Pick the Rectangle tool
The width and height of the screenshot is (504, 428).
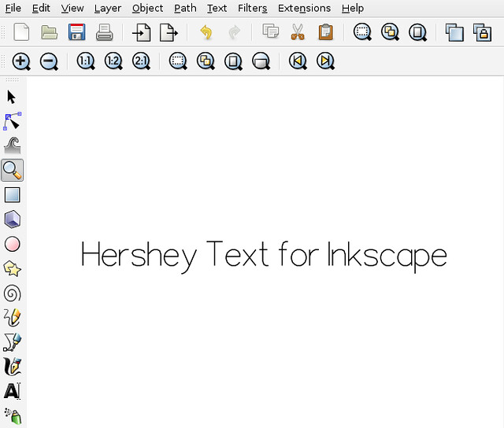click(12, 195)
